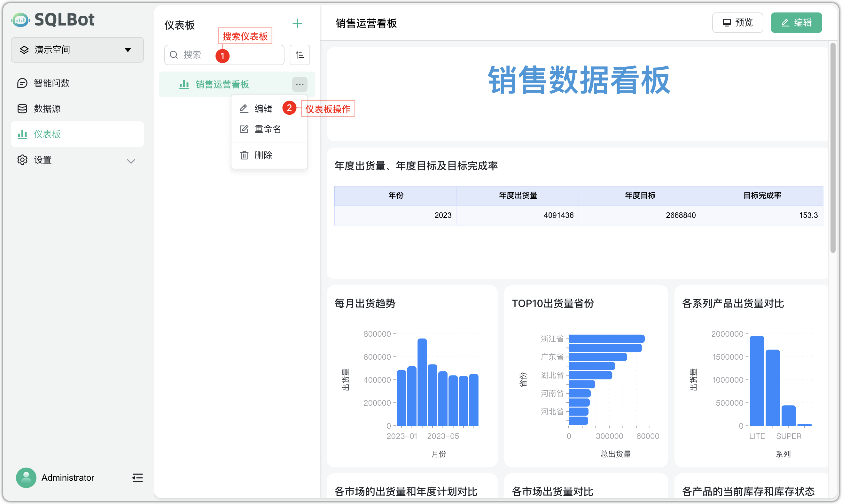Image resolution: width=842 pixels, height=504 pixels.
Task: Click the plus icon to add dashboard
Action: [x=297, y=23]
